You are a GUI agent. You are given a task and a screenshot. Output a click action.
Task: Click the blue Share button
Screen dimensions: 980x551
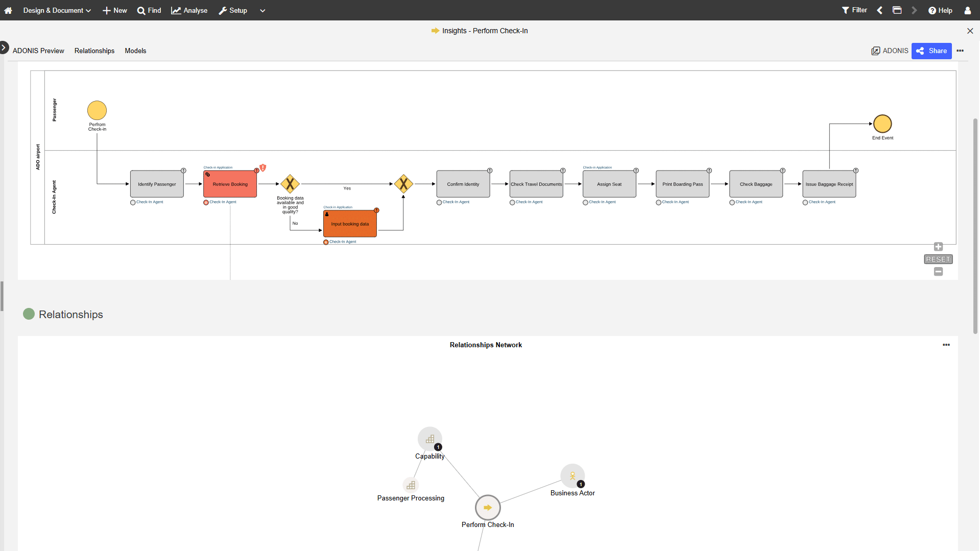[x=931, y=51]
